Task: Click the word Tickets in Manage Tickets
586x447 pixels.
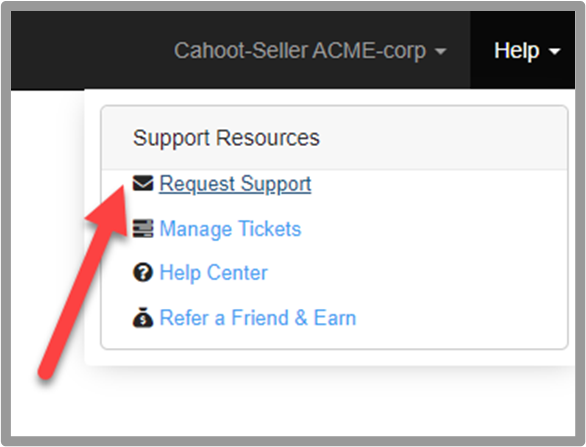Action: click(269, 228)
